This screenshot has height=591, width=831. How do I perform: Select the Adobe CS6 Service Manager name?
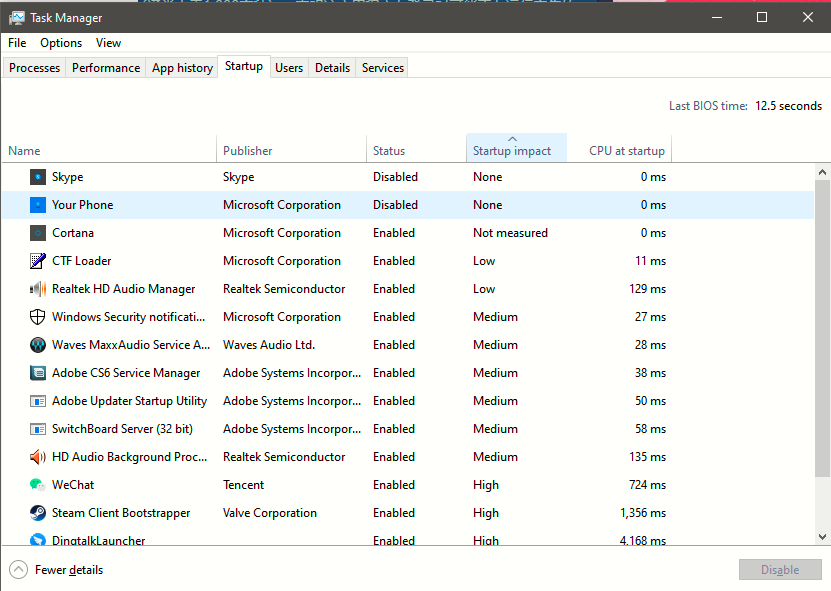click(126, 373)
